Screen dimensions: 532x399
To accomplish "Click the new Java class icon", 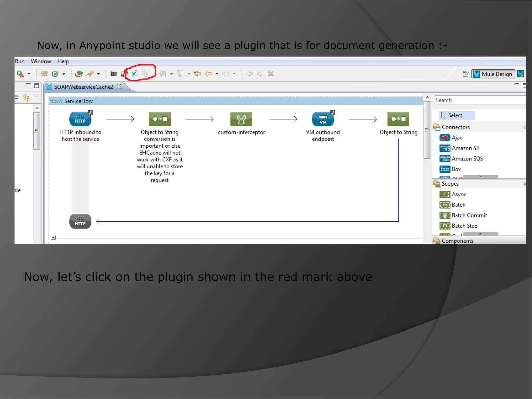I will click(55, 74).
